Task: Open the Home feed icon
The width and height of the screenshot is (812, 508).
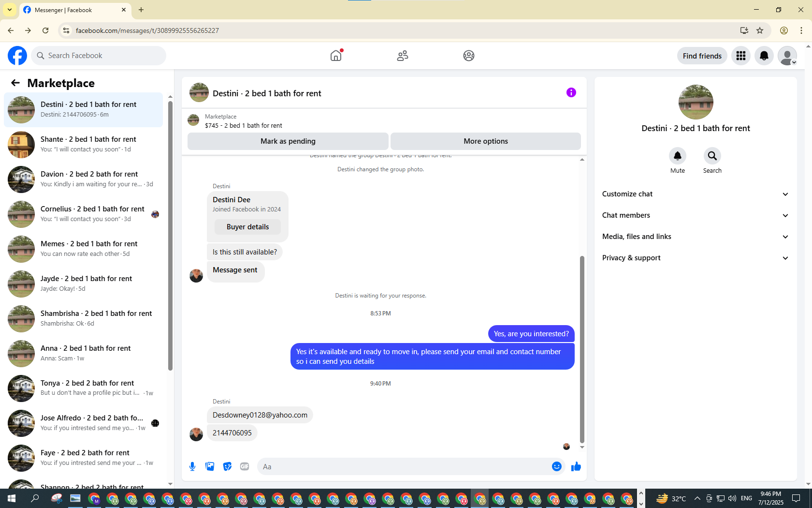Action: pos(336,56)
